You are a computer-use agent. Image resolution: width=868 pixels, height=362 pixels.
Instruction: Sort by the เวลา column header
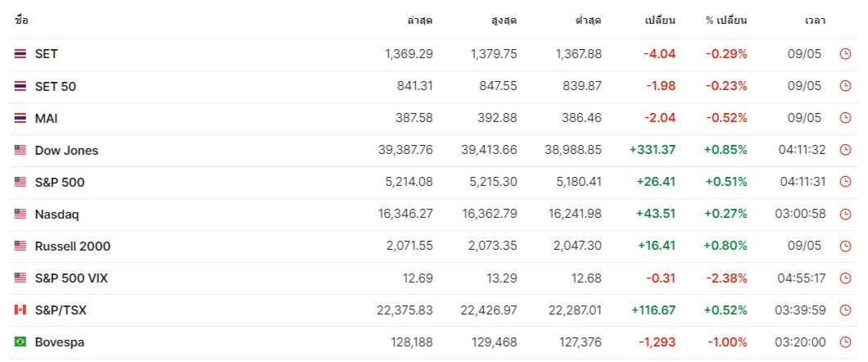pyautogui.click(x=815, y=20)
